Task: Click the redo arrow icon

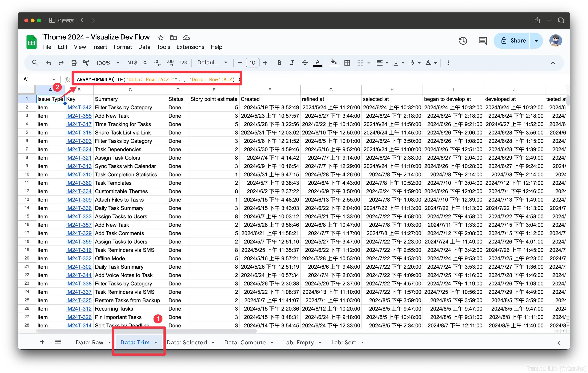Action: (61, 63)
